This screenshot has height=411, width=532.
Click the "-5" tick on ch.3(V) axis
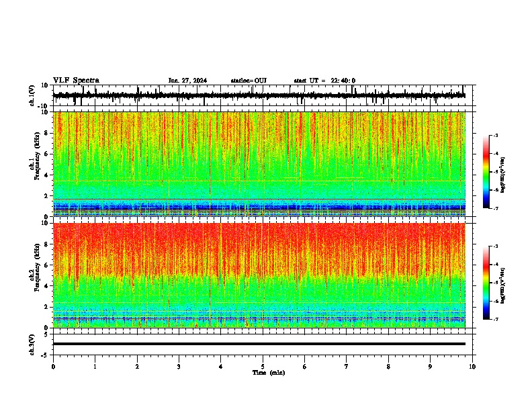point(44,355)
